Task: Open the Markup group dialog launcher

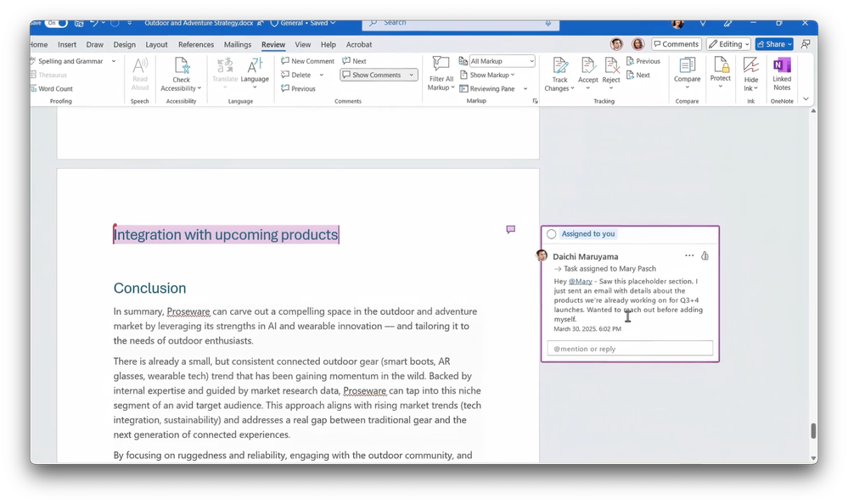Action: 535,101
